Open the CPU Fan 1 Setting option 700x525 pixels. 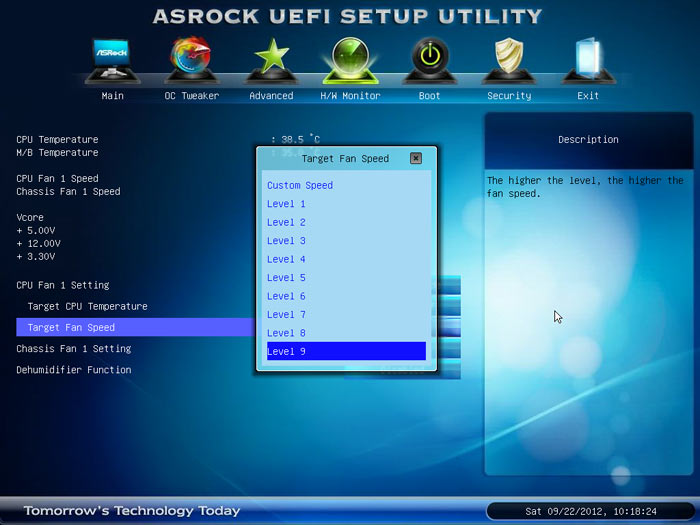click(63, 285)
